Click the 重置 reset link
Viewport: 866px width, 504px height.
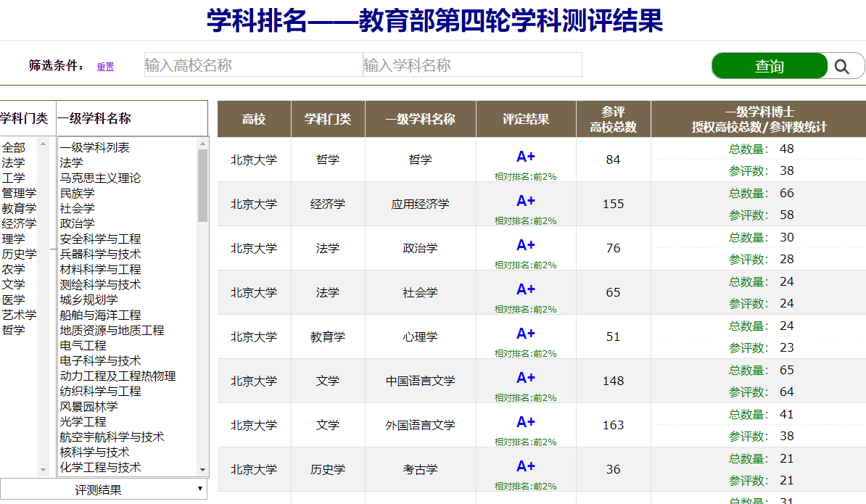(105, 67)
